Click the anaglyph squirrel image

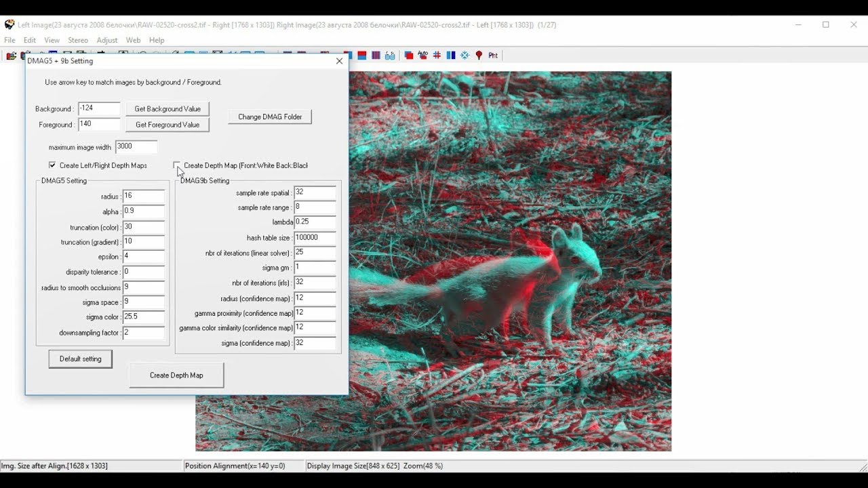[x=509, y=261]
